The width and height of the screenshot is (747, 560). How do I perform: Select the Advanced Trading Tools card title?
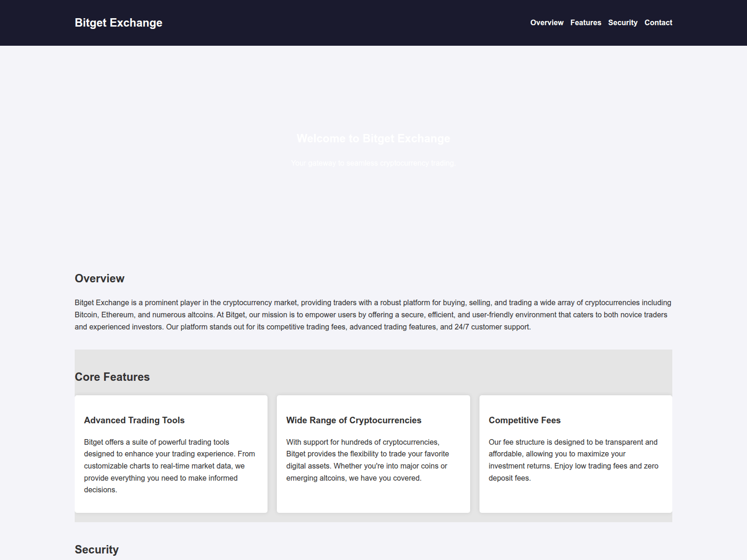click(134, 420)
